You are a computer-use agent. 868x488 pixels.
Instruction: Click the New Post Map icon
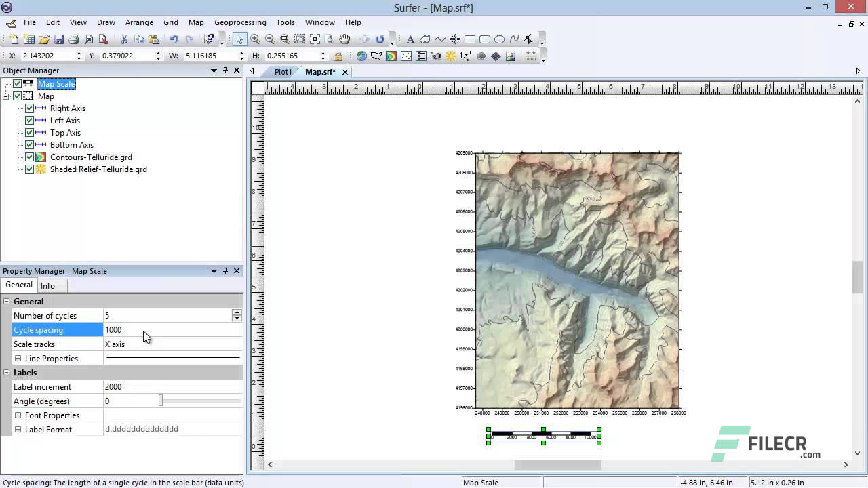click(406, 56)
